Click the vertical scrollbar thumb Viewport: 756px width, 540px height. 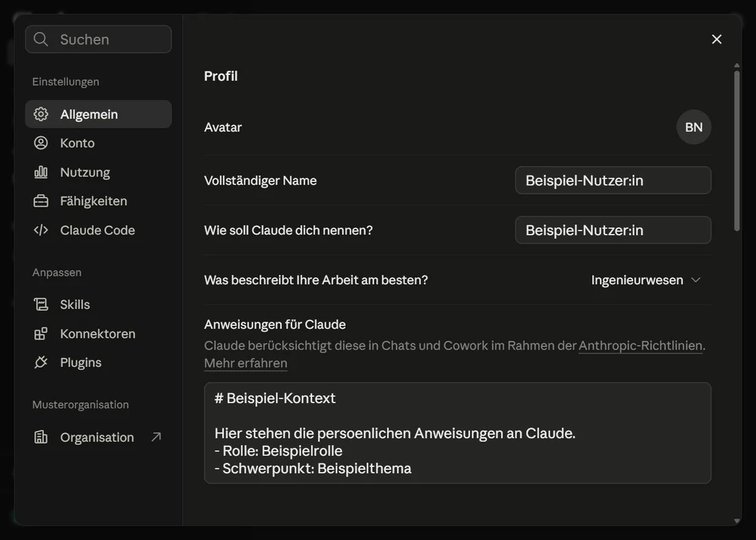click(737, 151)
